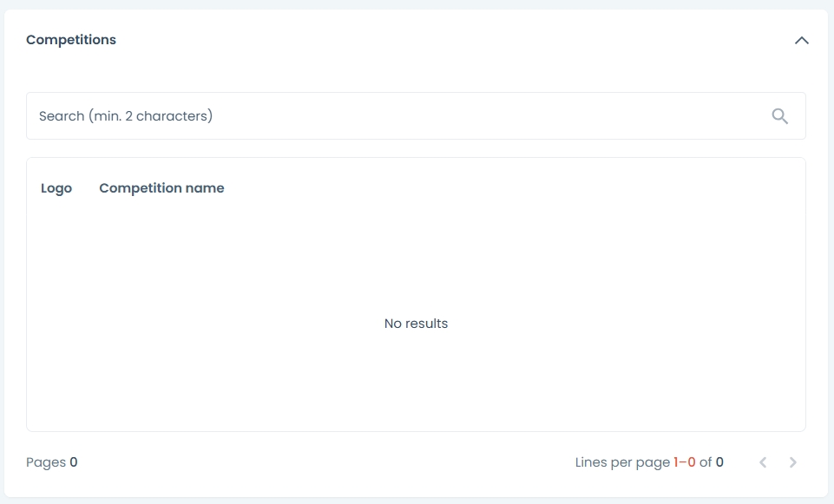Click the magnifying glass search icon
This screenshot has width=834, height=504.
779,116
